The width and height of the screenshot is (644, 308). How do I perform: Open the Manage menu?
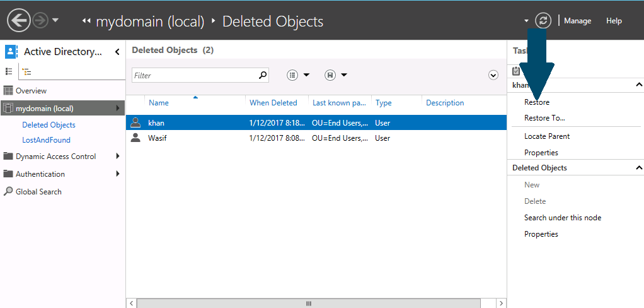click(x=577, y=21)
